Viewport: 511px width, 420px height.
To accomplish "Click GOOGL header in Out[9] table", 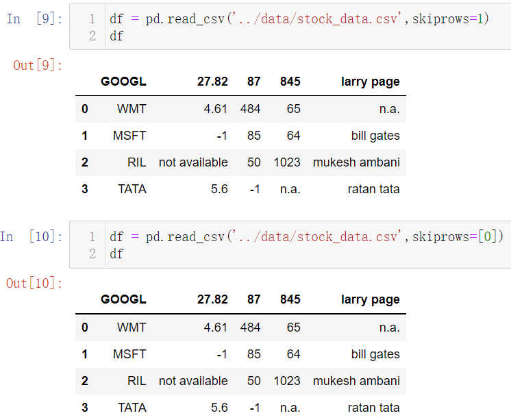I will [123, 82].
